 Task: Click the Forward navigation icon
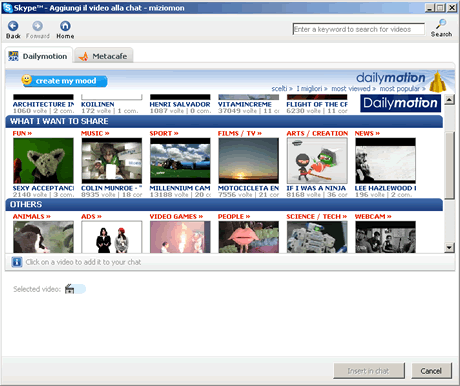pos(37,26)
